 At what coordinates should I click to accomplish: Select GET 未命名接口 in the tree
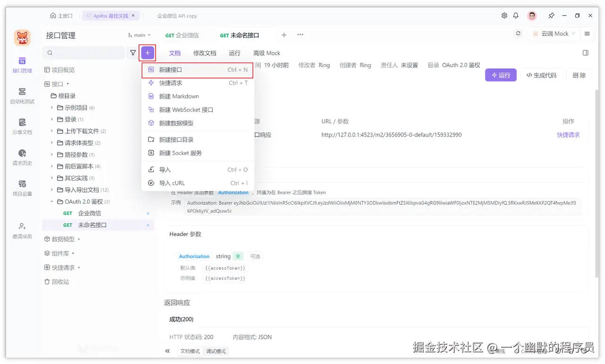pos(98,225)
